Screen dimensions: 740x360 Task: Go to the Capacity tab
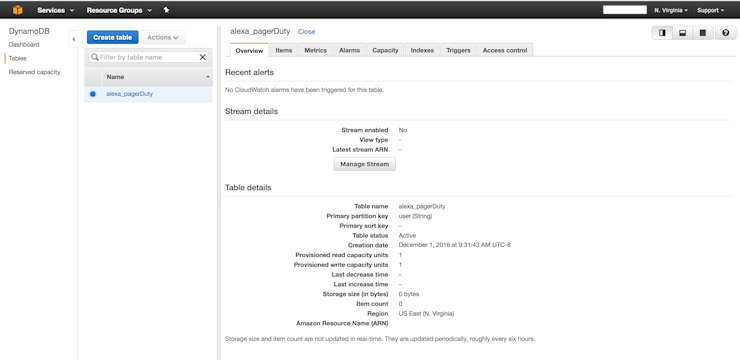click(x=385, y=50)
